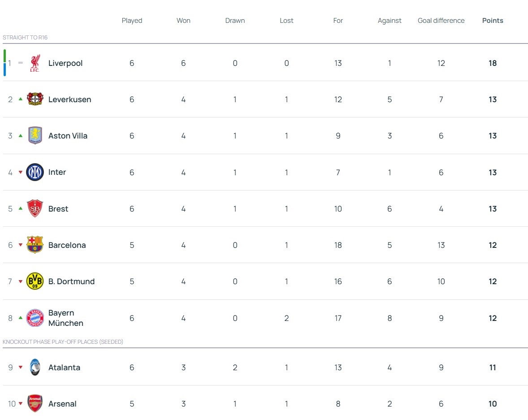Click the Bayern München crest
Image resolution: width=528 pixels, height=420 pixels.
click(35, 318)
